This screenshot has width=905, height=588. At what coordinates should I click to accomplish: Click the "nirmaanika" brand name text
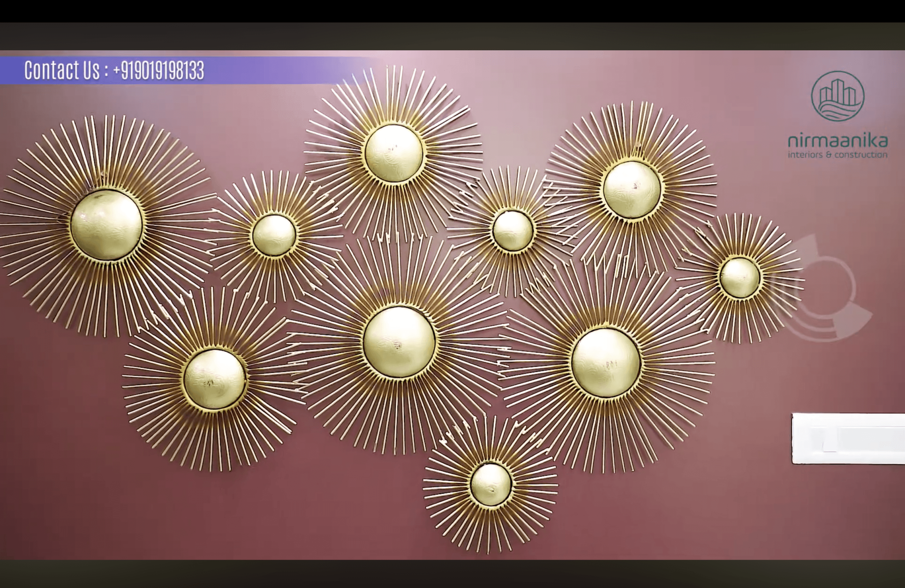pos(837,141)
